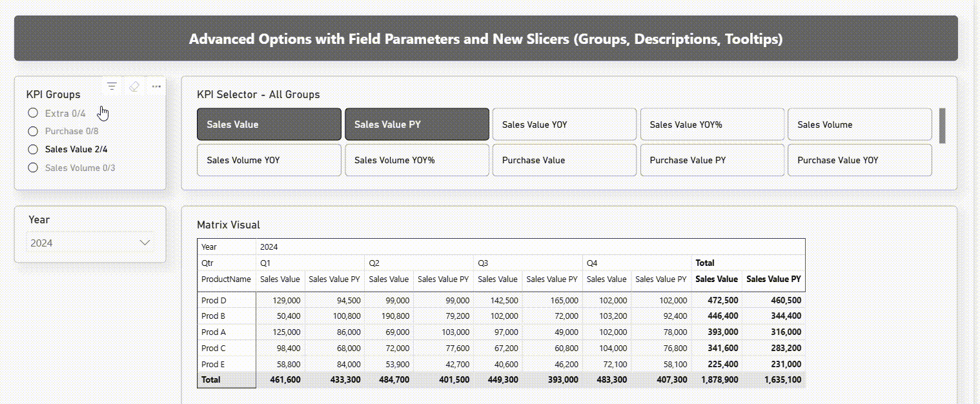Click the 2024 value in Year slicer
This screenshot has width=980, height=404.
42,243
